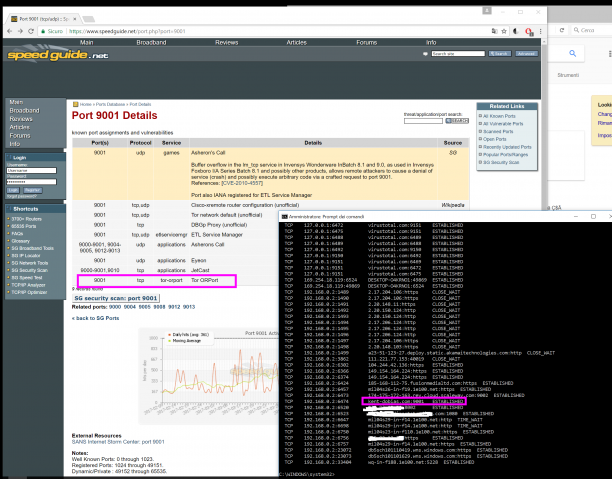Click the back to SG Ports link
612x479 pixels.
tap(96, 318)
